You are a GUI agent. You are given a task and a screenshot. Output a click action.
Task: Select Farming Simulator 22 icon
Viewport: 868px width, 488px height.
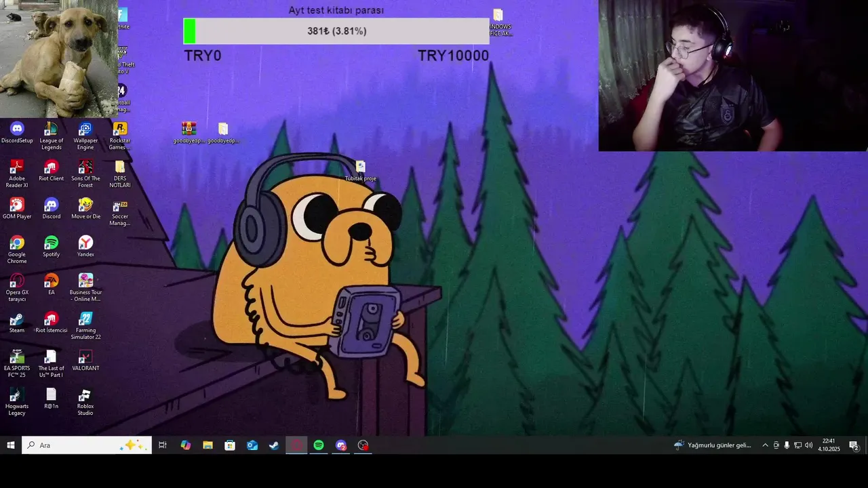pyautogui.click(x=85, y=325)
